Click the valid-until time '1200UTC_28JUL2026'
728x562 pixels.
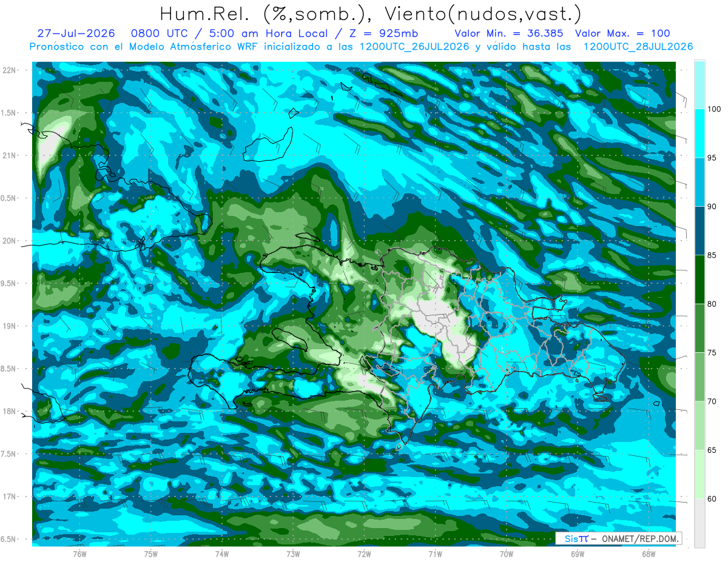pos(638,47)
